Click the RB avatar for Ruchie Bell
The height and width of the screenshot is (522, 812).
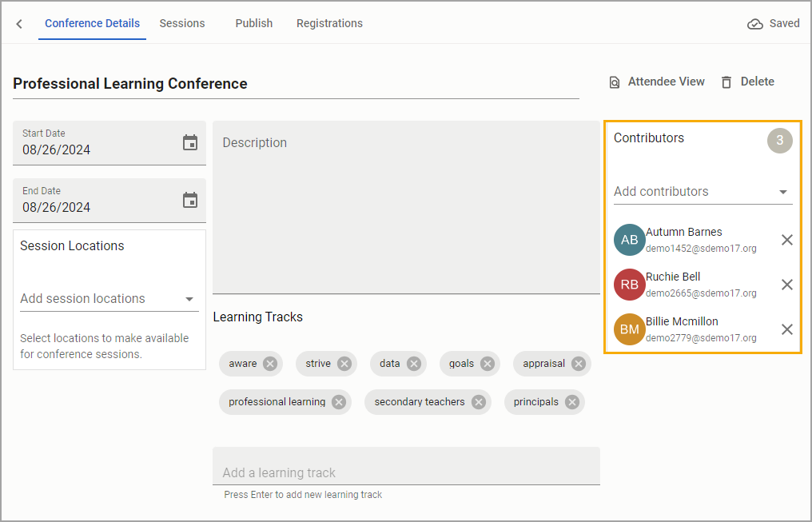pyautogui.click(x=630, y=285)
